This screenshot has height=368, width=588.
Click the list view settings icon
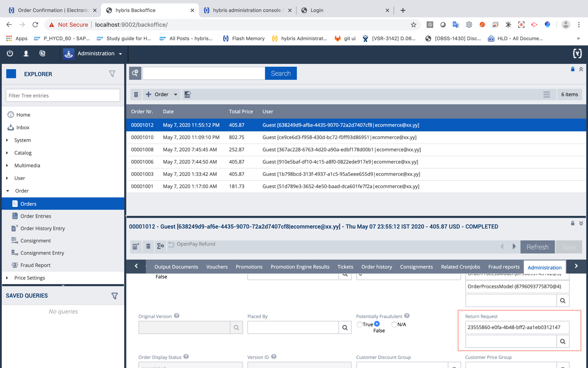tap(546, 95)
